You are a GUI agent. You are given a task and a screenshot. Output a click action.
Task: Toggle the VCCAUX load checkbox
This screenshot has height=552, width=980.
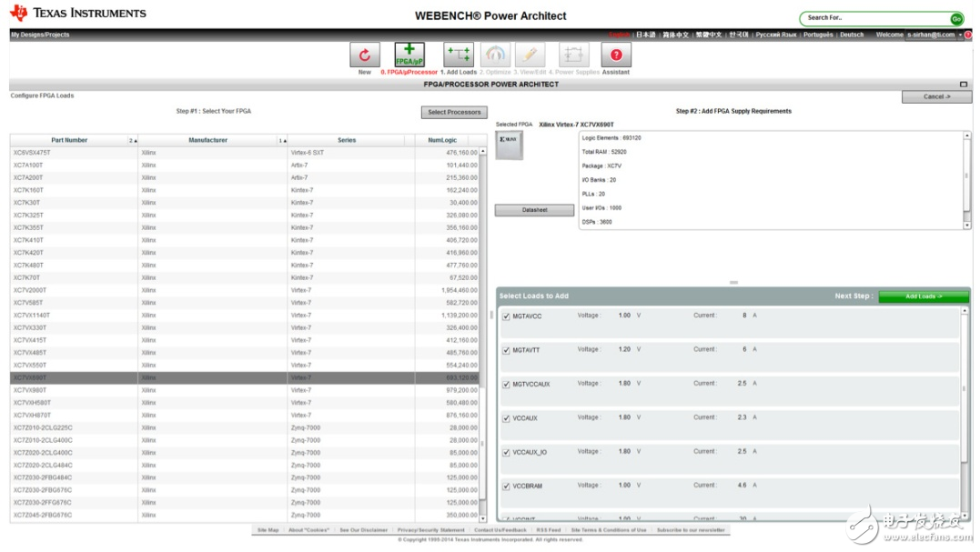(x=506, y=418)
